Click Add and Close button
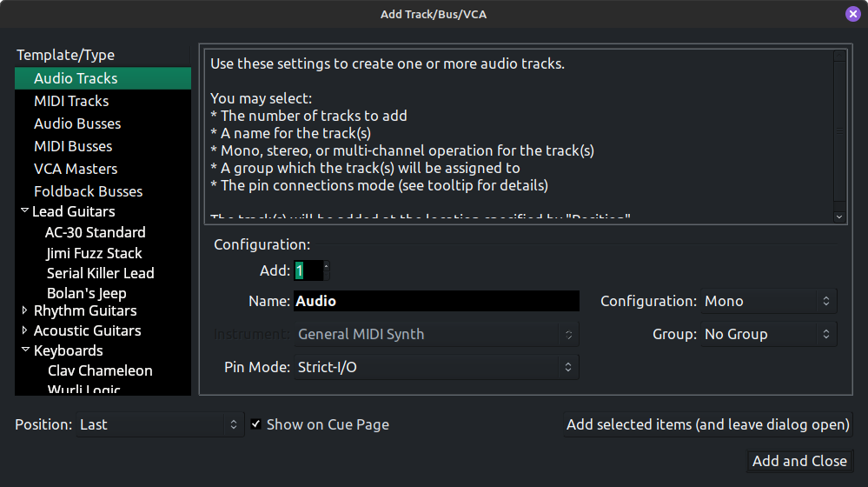The image size is (868, 487). click(x=799, y=461)
